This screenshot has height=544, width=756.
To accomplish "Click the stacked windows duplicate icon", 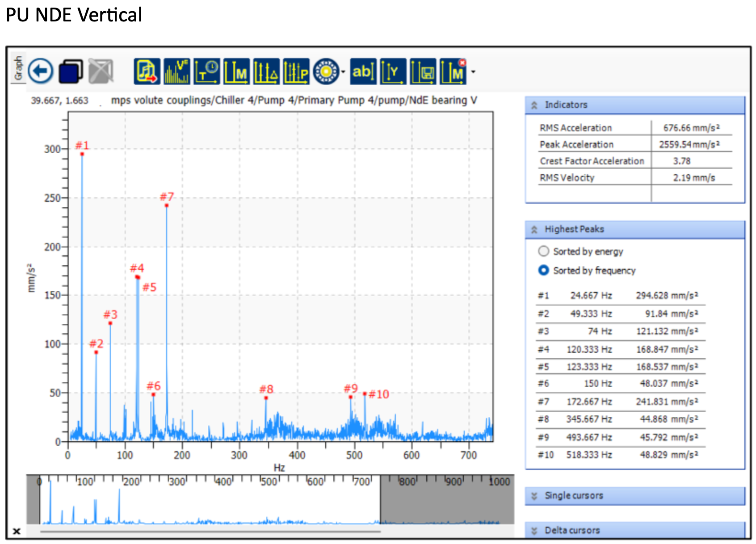I will [x=71, y=71].
